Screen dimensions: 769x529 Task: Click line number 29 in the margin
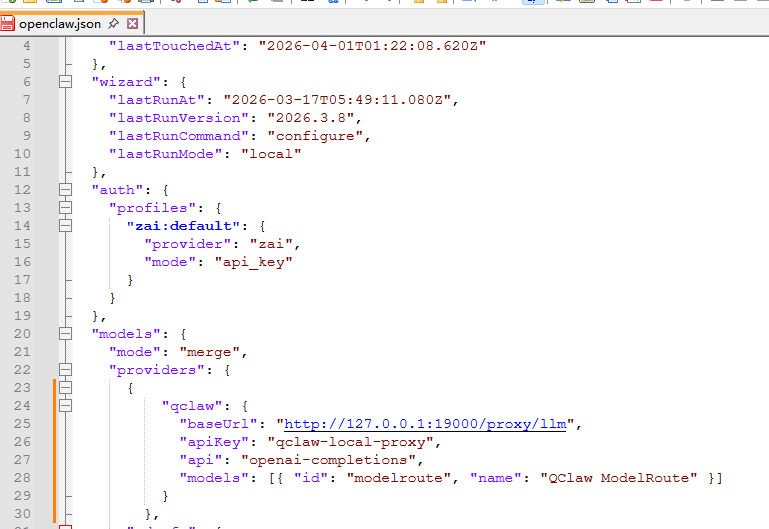(22, 495)
